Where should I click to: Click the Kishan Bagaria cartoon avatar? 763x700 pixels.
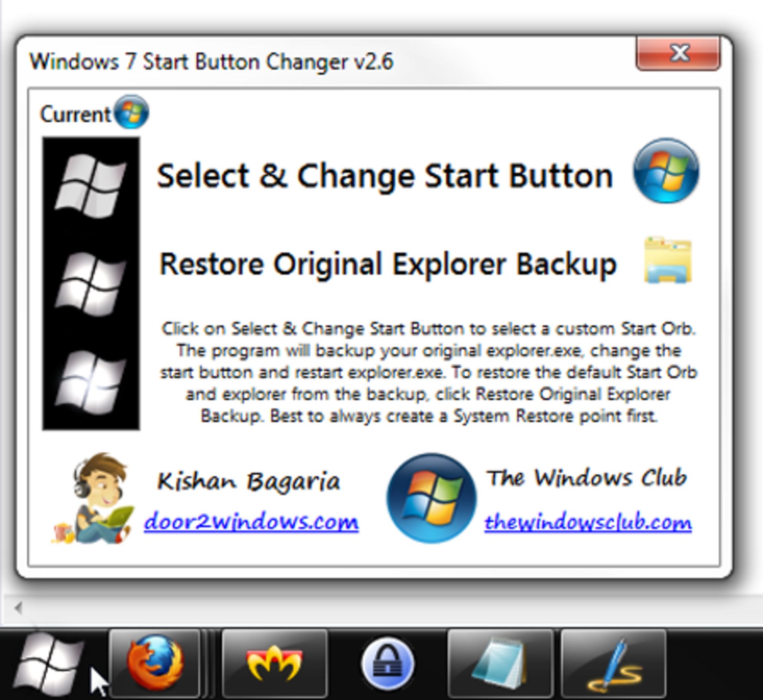[x=92, y=498]
